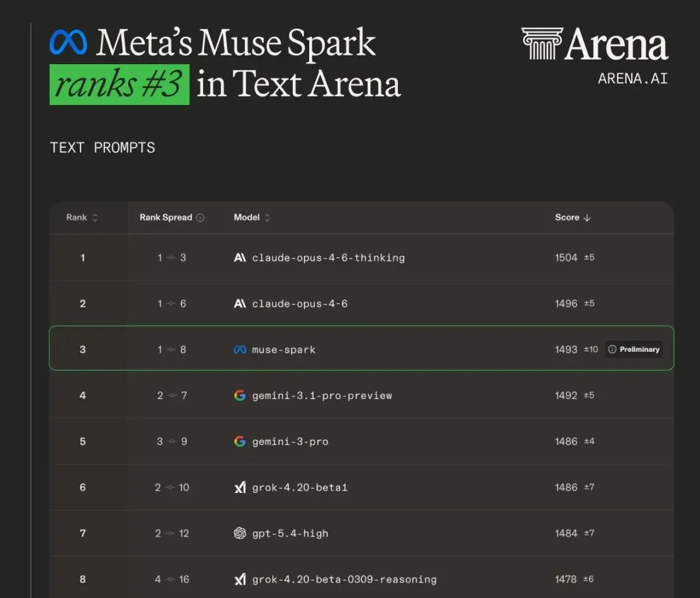
Task: Click the OpenAI icon beside gpt-5.4-high
Action: click(240, 534)
